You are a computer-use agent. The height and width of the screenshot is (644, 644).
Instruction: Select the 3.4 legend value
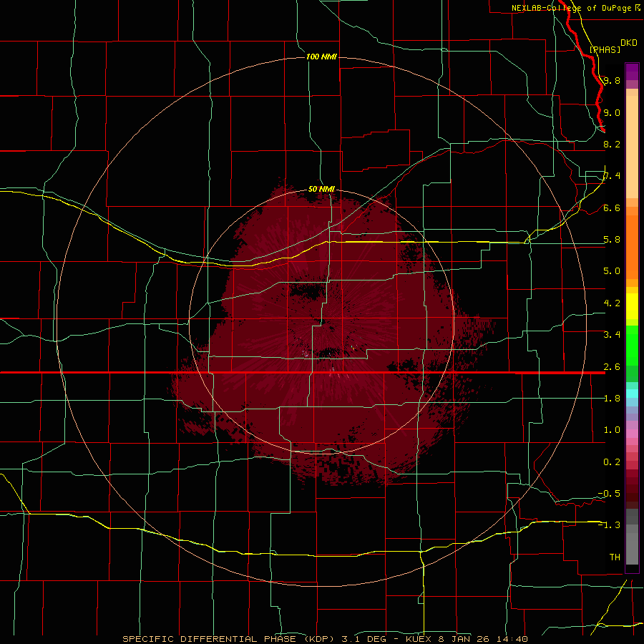612,335
